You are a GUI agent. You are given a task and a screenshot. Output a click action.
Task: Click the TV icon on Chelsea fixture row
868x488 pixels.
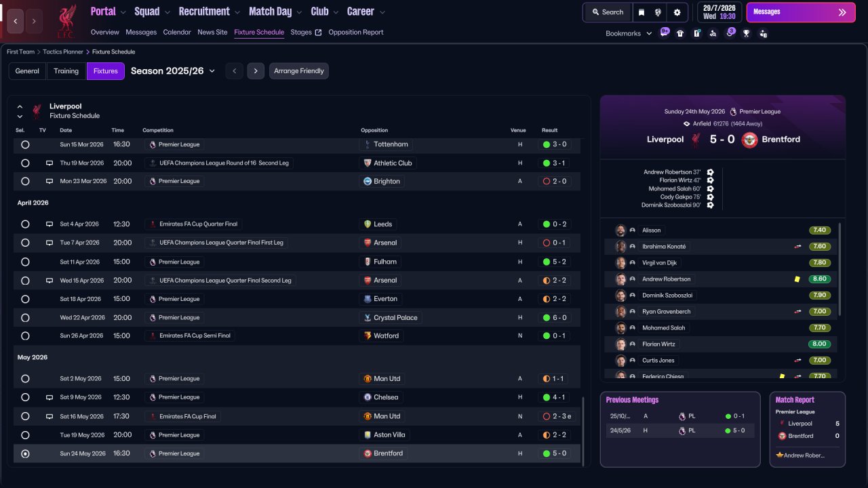point(49,397)
